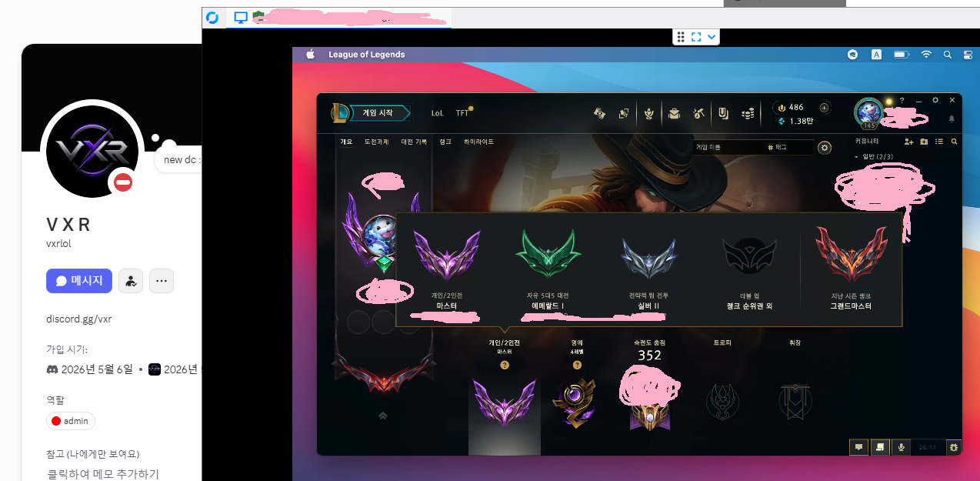Click the 에메랄드 I flex rank emblem

point(548,255)
